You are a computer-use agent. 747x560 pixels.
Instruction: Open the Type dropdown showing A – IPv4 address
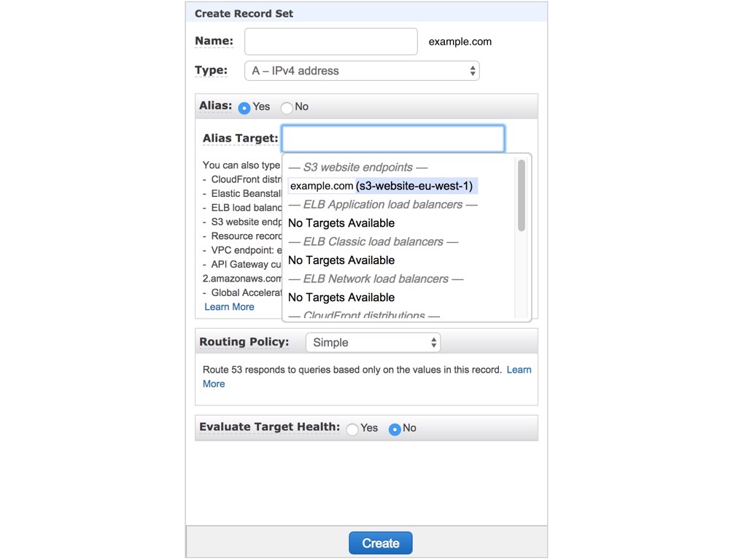coord(362,71)
